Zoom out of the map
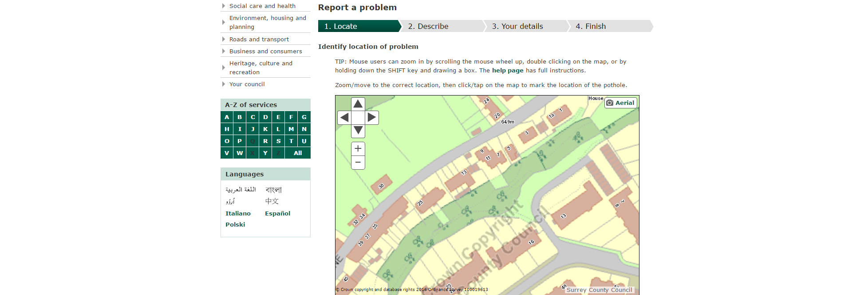The image size is (868, 295). pos(358,163)
